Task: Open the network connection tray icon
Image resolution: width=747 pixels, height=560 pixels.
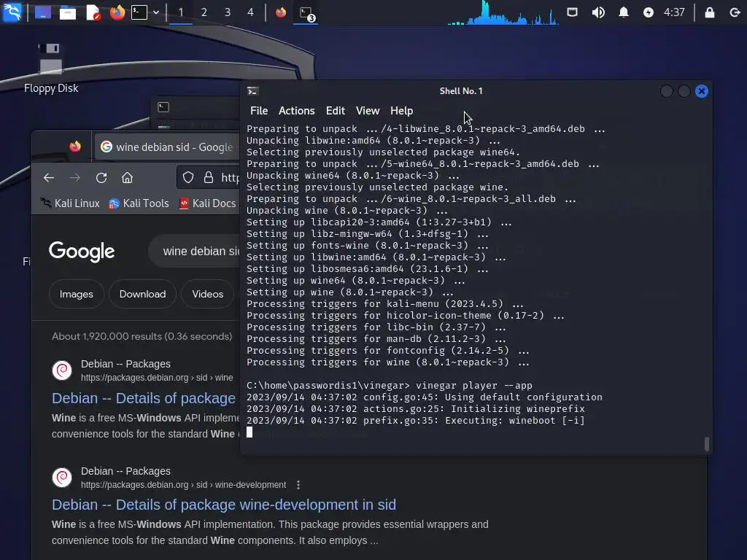Action: (x=572, y=12)
